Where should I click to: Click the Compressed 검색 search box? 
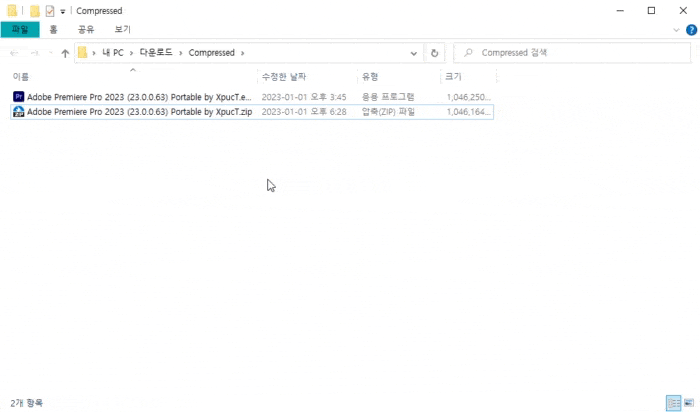(572, 53)
